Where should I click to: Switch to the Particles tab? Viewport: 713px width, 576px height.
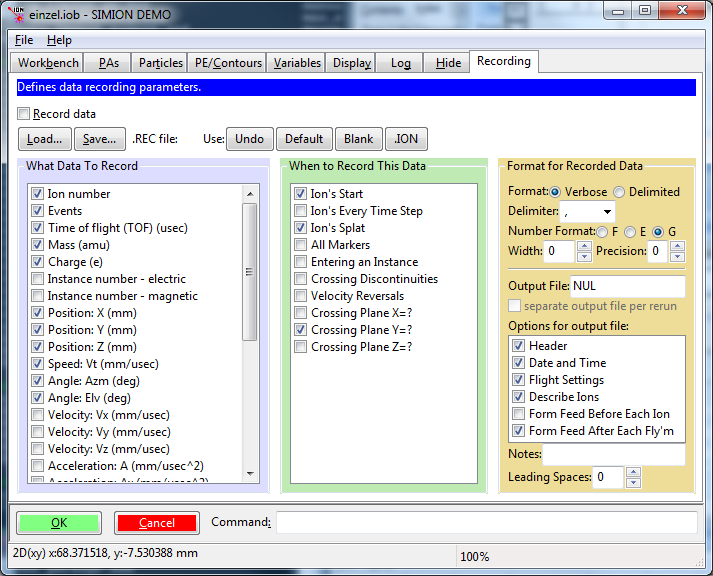[161, 63]
